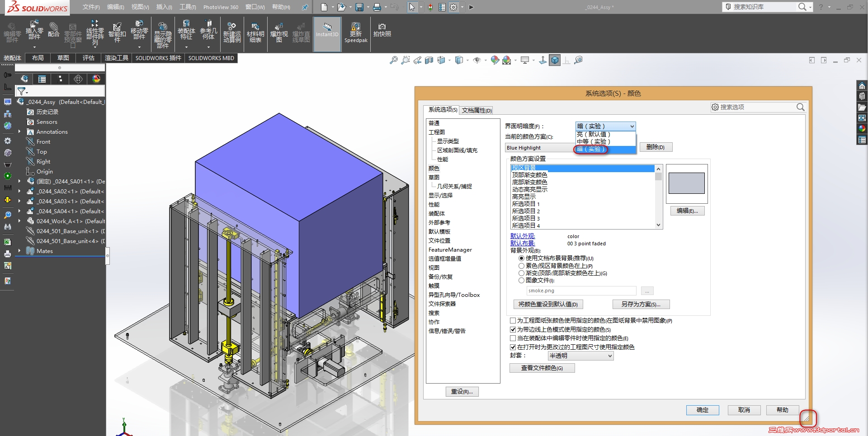Open the envelope 半透明 dropdown
Viewport: 868px width, 436px height.
(x=580, y=356)
